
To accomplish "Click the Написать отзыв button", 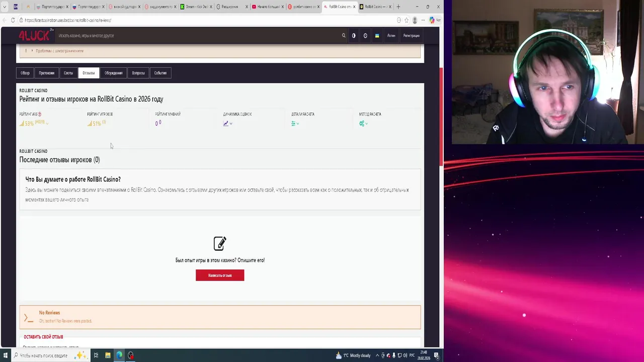I will coord(220,275).
